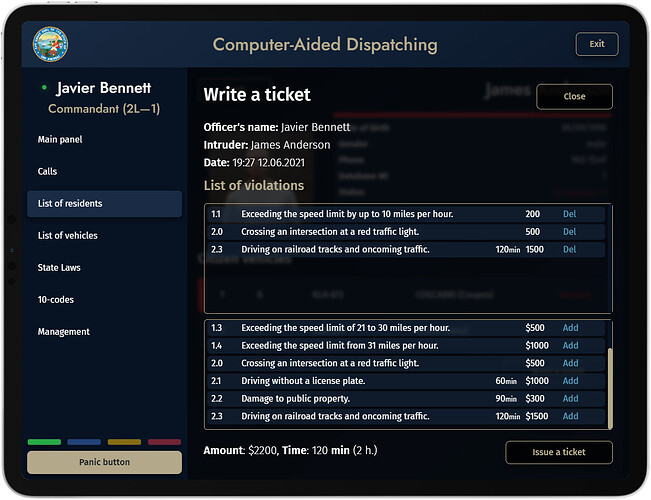Hit the Panic button
The image size is (651, 500).
pyautogui.click(x=105, y=462)
